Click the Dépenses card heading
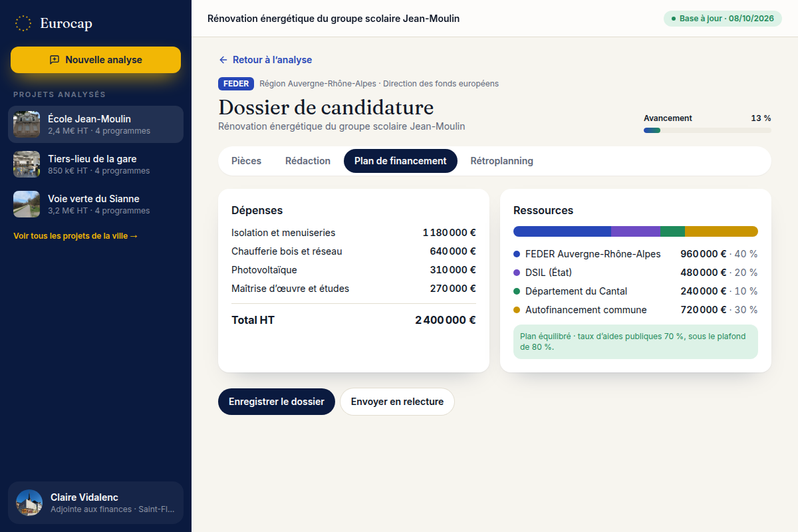Screen dimensions: 798x532 (257, 210)
